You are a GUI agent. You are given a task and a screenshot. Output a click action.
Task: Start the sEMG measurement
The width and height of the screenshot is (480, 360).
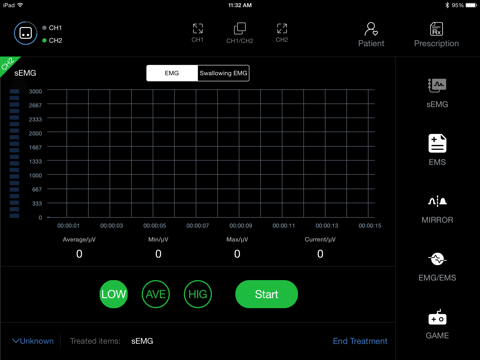point(266,294)
